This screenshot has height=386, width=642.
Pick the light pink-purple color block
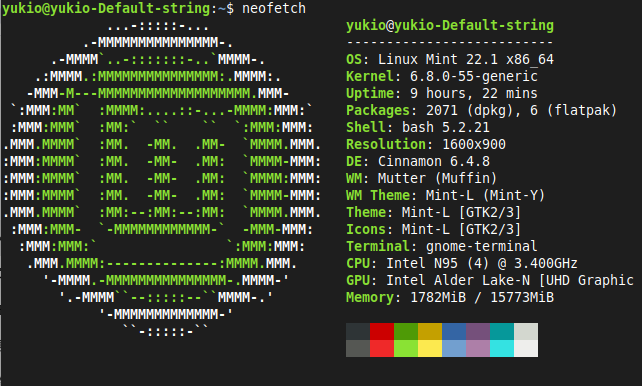[x=478, y=349]
